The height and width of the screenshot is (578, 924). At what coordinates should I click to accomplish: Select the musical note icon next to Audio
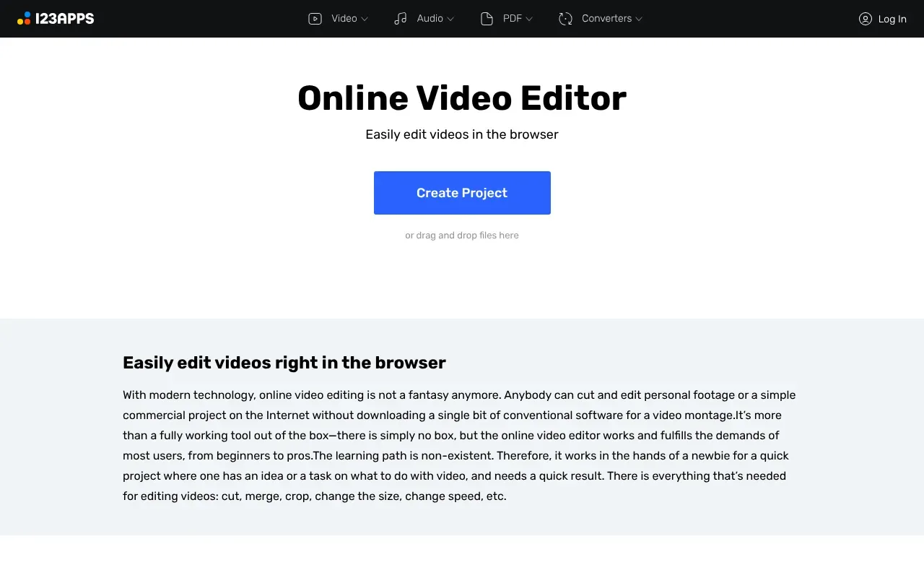point(401,18)
